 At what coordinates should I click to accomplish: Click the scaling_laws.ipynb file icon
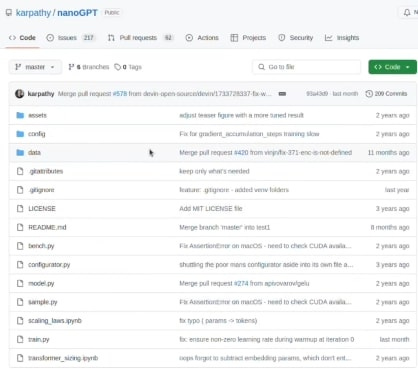(20, 321)
